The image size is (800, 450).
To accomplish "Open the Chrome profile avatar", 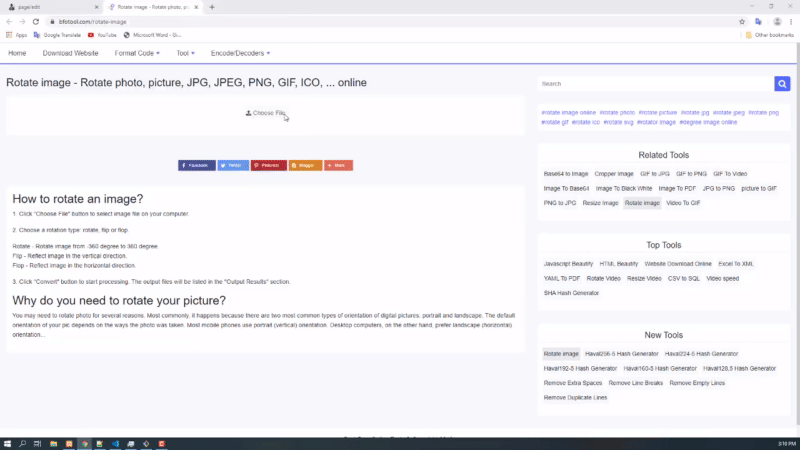I will (x=777, y=22).
